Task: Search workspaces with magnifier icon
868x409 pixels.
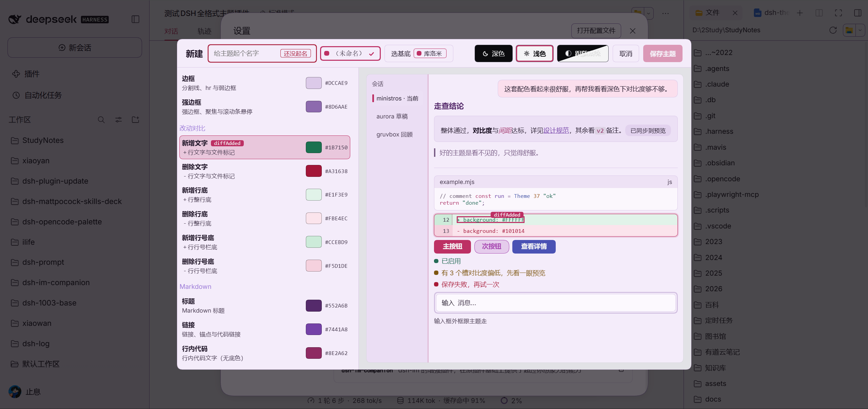Action: pyautogui.click(x=101, y=119)
